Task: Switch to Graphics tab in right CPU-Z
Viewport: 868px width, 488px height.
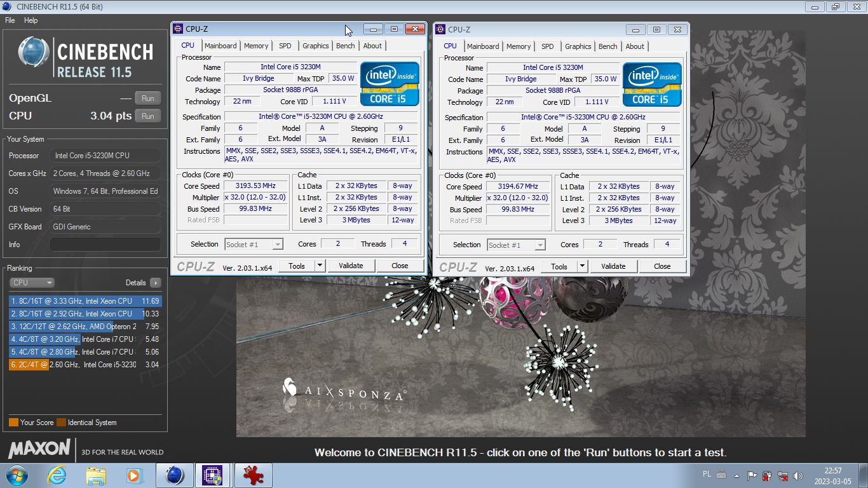Action: [578, 46]
